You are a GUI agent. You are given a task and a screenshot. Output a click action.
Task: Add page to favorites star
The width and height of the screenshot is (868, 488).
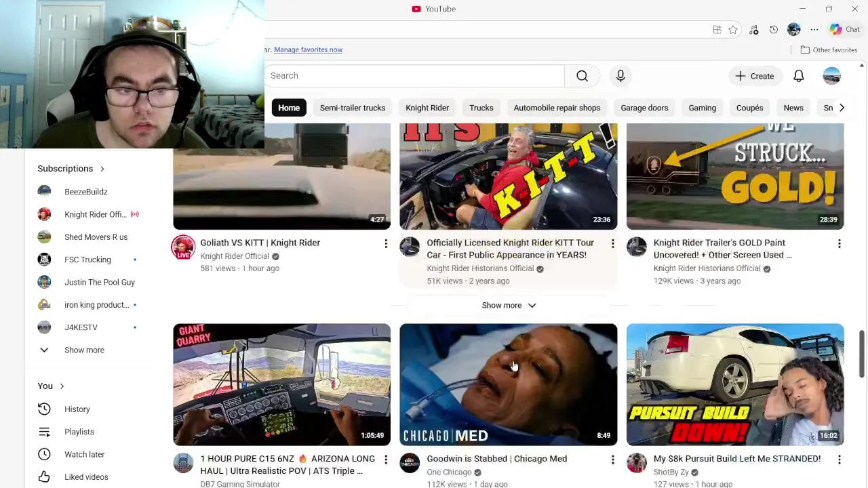[x=733, y=29]
